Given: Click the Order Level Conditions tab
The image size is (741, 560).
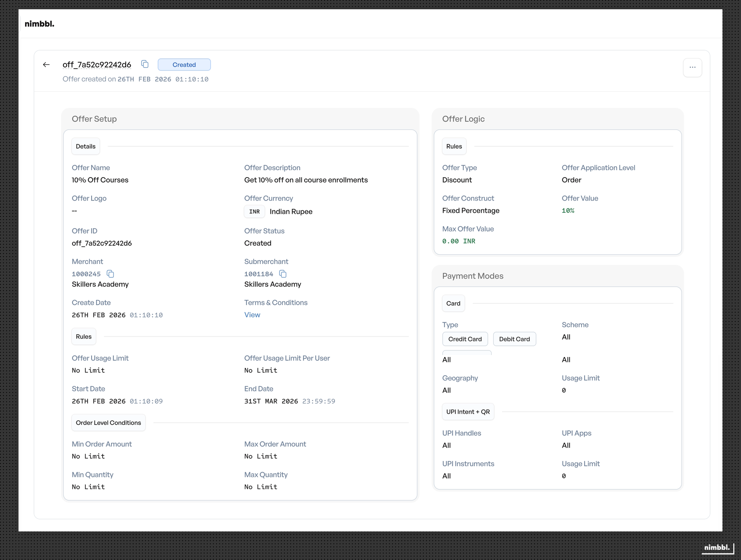Looking at the screenshot, I should click(108, 423).
